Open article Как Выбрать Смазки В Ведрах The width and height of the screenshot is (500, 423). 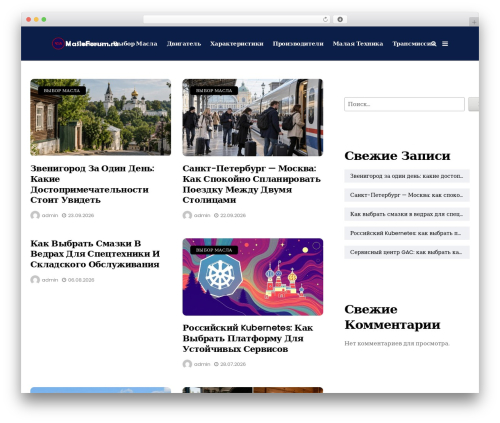pos(95,254)
